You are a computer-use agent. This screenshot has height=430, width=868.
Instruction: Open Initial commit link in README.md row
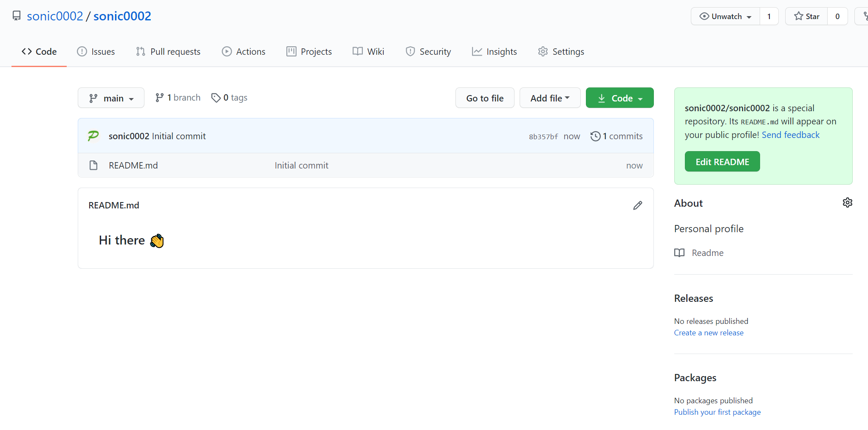302,166
